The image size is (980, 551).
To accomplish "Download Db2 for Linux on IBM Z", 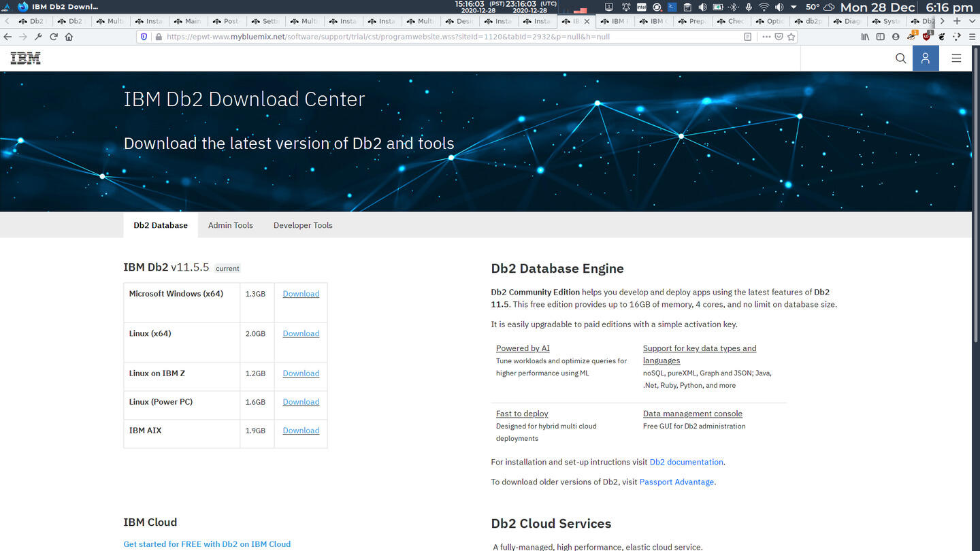I will pyautogui.click(x=301, y=373).
